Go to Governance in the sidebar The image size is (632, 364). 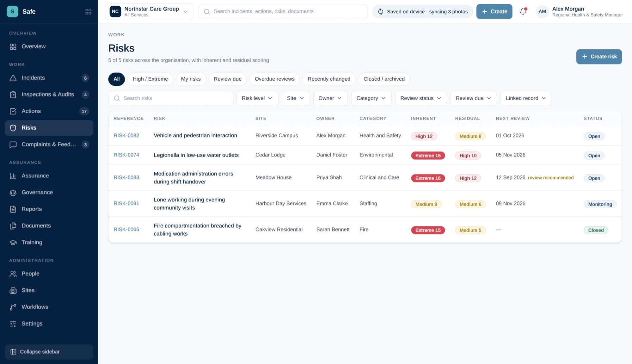click(x=49, y=192)
